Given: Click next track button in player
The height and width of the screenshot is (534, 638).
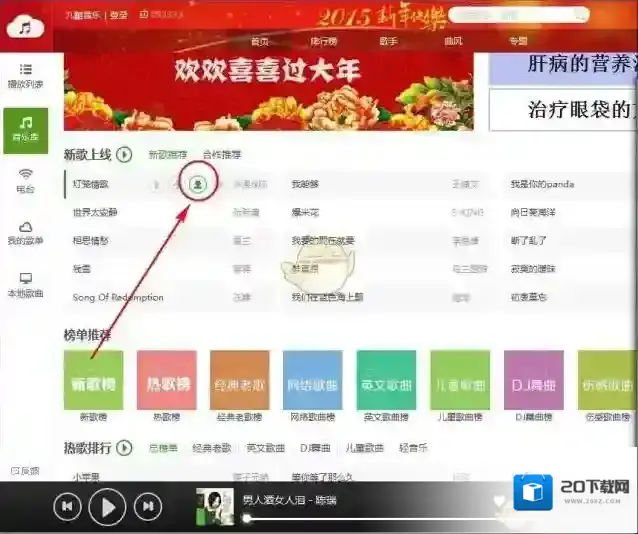Looking at the screenshot, I should coord(148,507).
